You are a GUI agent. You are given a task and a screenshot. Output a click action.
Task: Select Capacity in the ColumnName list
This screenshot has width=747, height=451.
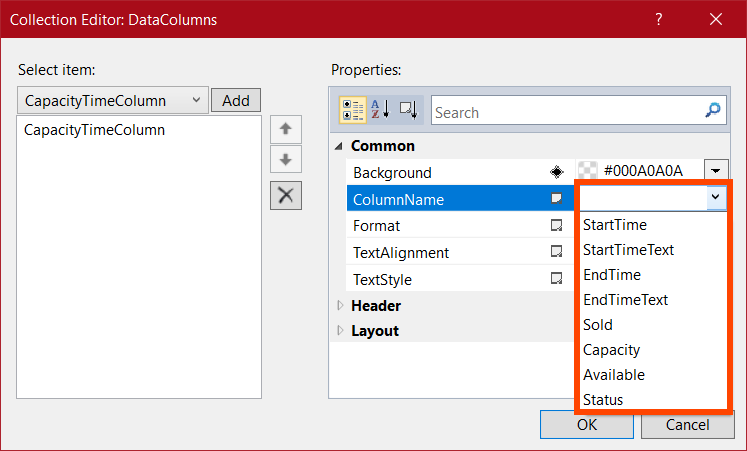(x=611, y=350)
